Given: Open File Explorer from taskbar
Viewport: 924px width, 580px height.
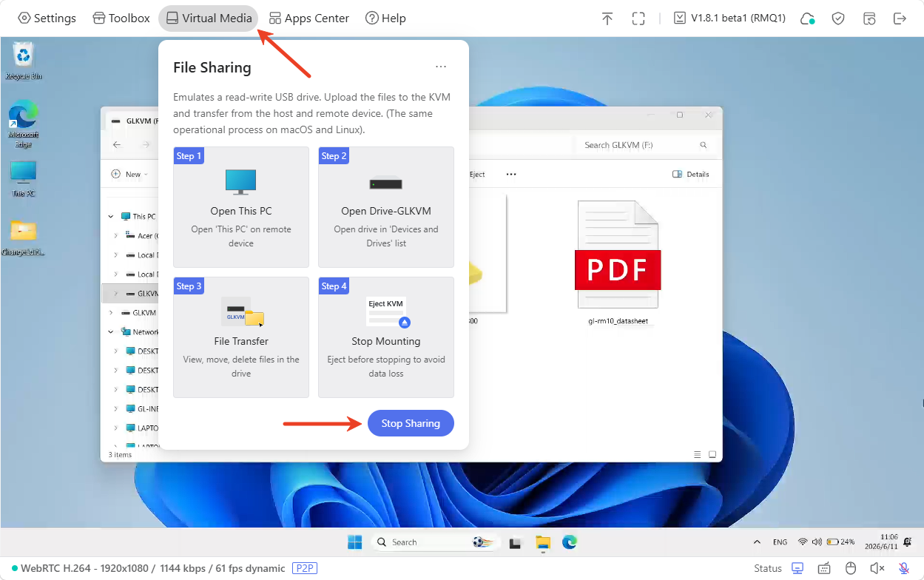Looking at the screenshot, I should (543, 542).
